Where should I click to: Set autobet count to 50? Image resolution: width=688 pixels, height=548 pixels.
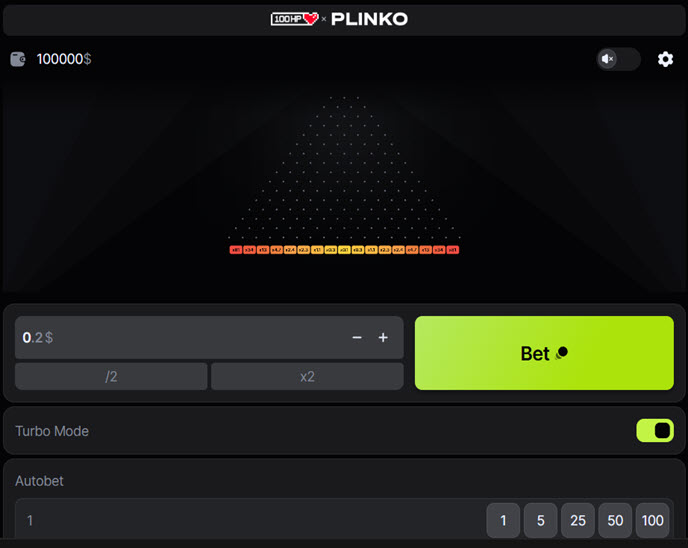615,520
